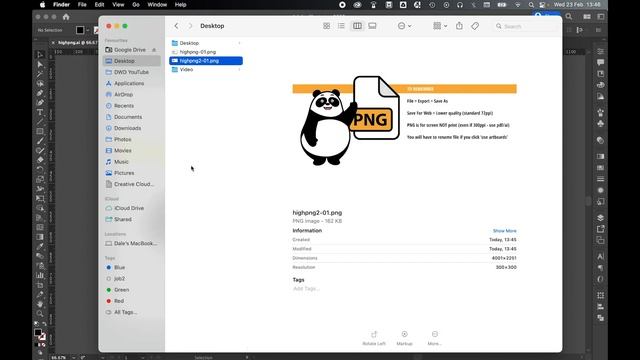Open Downloads in the Finder sidebar
The image size is (640, 360).
click(x=123, y=128)
